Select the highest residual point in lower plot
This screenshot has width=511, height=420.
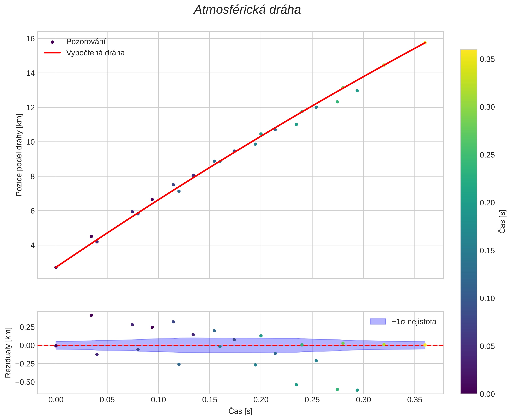(x=91, y=315)
